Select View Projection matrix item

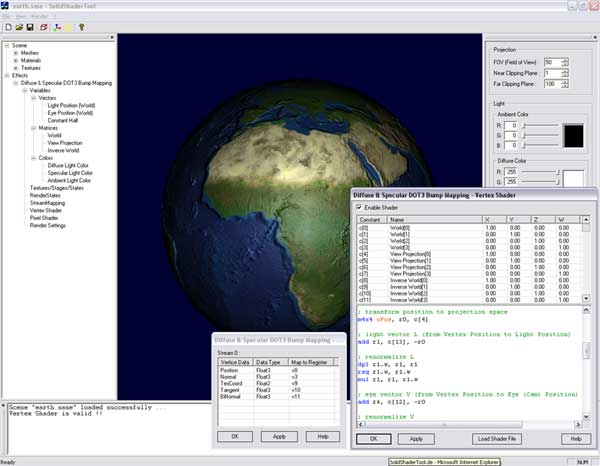click(65, 143)
